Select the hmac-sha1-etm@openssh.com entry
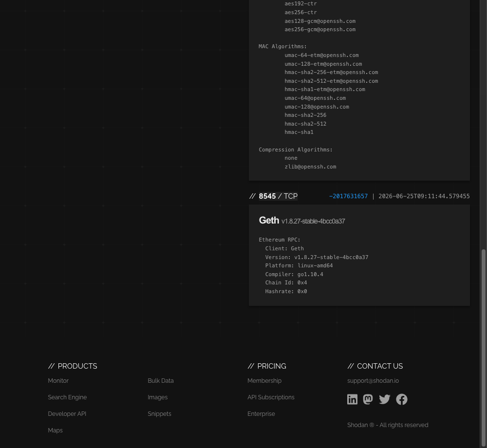 pos(325,90)
